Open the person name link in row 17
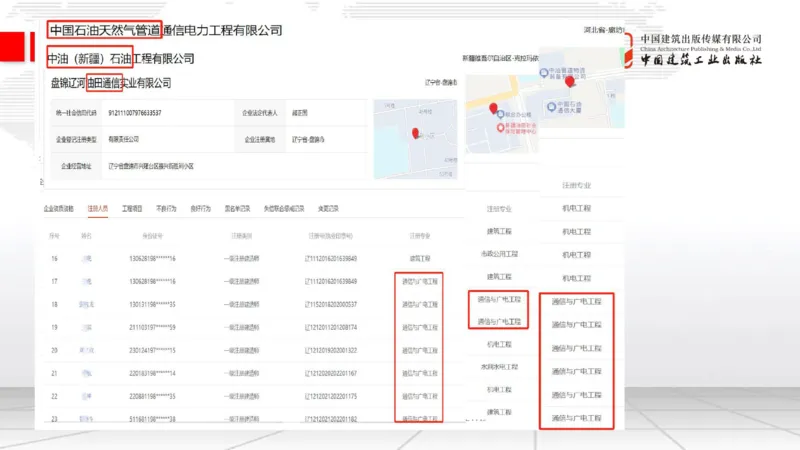 click(x=86, y=282)
